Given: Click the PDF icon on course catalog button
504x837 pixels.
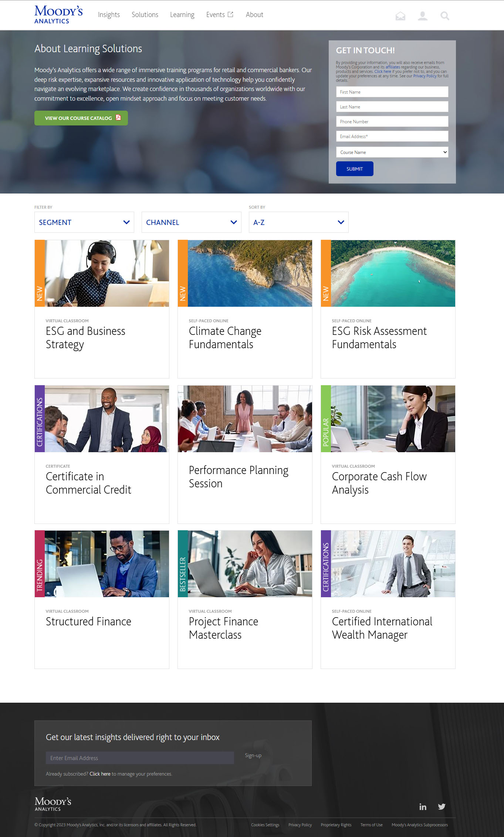Looking at the screenshot, I should point(118,118).
